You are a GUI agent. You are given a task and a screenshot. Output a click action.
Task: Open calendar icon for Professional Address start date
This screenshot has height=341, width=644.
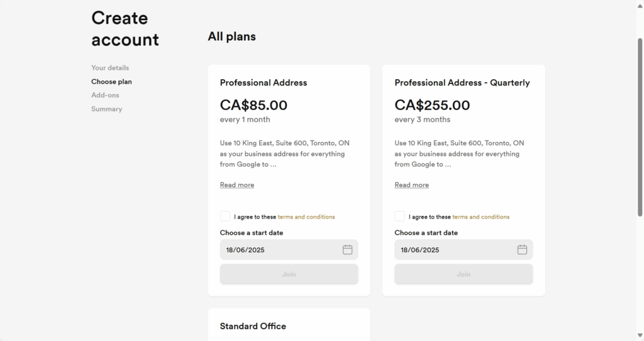(x=347, y=249)
